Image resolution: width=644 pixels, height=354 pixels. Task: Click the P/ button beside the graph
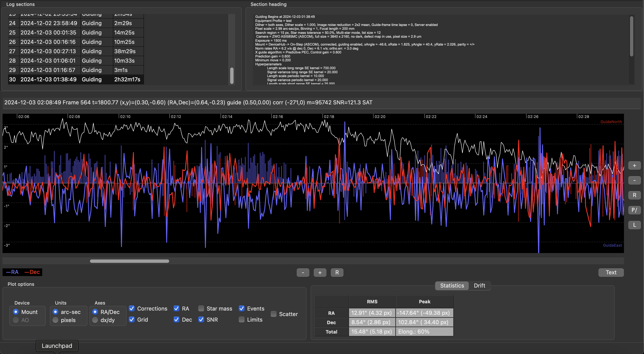tap(634, 210)
